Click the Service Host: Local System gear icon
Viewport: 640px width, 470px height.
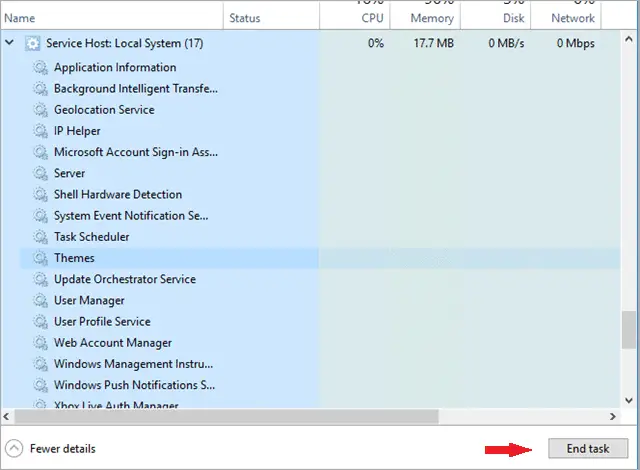(32, 43)
